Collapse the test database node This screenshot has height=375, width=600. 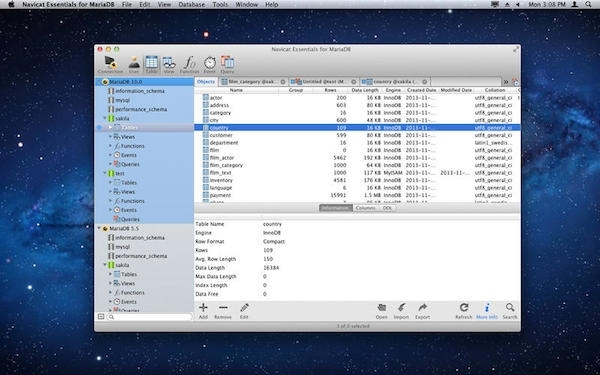[x=104, y=173]
